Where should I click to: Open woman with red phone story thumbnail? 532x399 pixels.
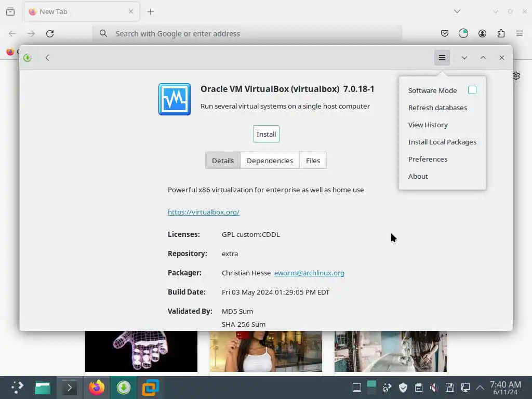pyautogui.click(x=265, y=352)
